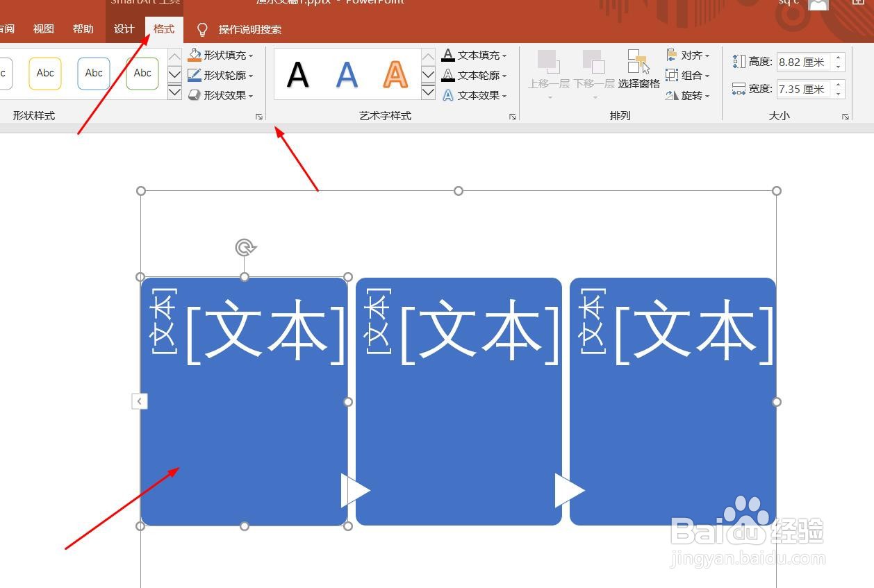
Task: Click top-center SmartArt frame handle
Action: 459,191
